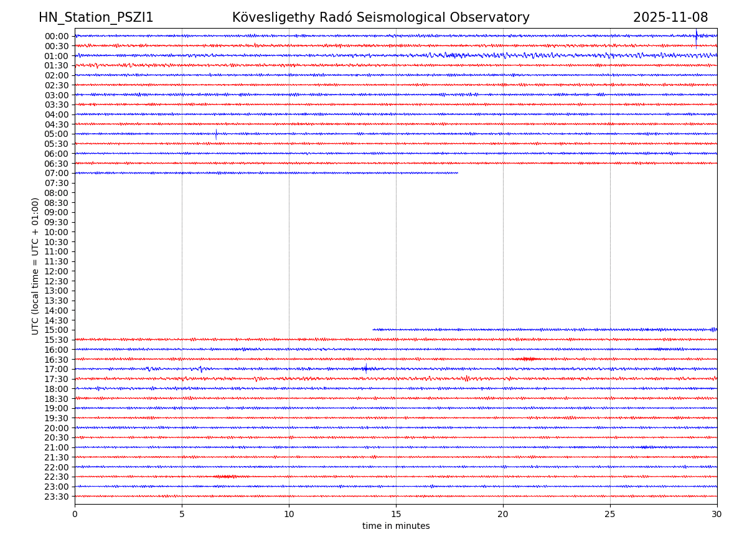Select the 15:00 row time label
Image resolution: width=747 pixels, height=560 pixels.
click(56, 330)
